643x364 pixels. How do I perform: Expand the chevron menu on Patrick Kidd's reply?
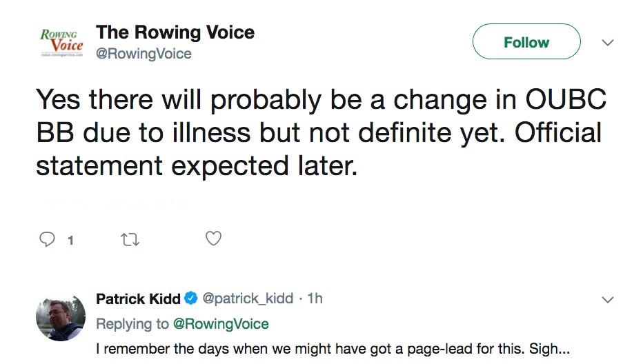tap(608, 300)
